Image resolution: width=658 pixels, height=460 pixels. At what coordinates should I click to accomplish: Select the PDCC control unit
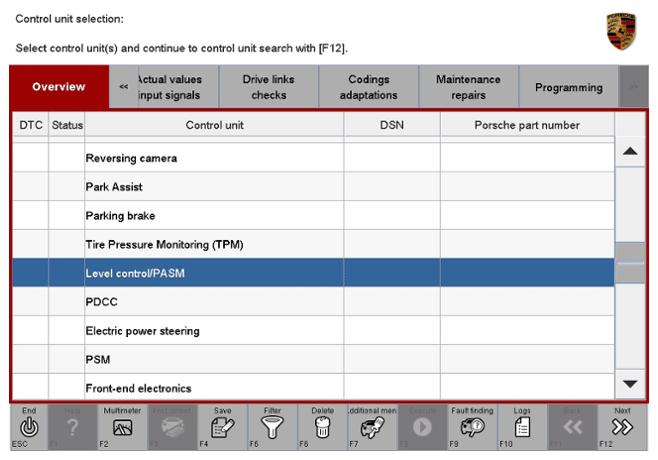313,302
